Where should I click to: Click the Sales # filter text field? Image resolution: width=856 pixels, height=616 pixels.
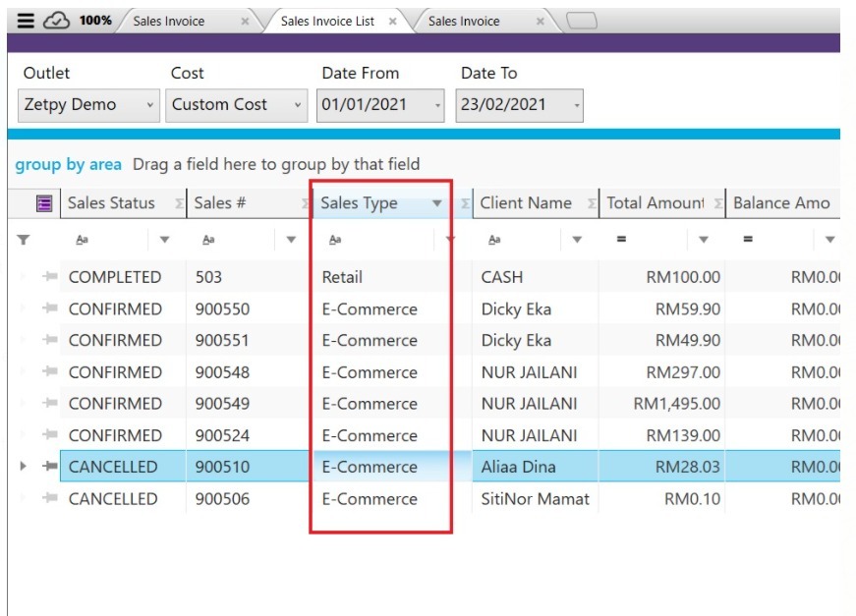pos(246,240)
